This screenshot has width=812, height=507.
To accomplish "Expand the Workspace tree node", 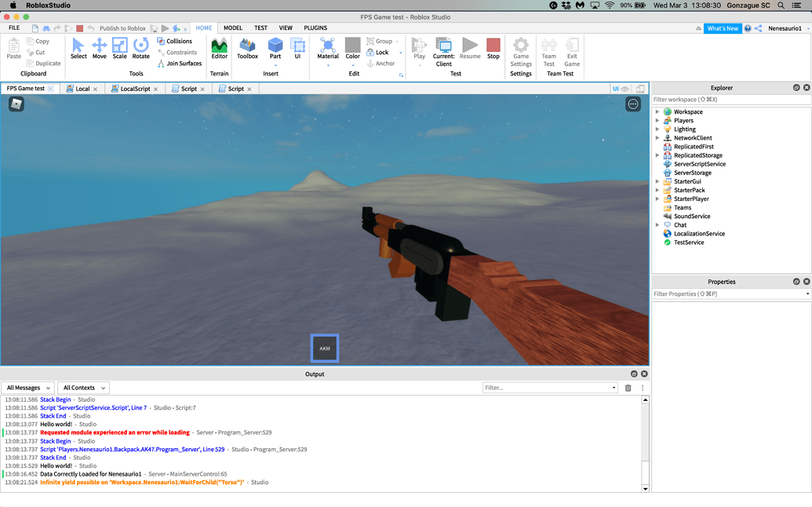I will point(657,112).
